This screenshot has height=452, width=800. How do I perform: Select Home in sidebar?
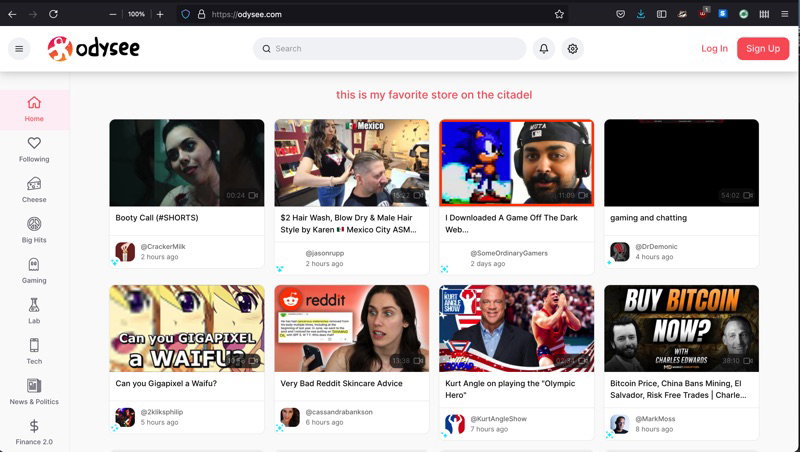[34, 110]
